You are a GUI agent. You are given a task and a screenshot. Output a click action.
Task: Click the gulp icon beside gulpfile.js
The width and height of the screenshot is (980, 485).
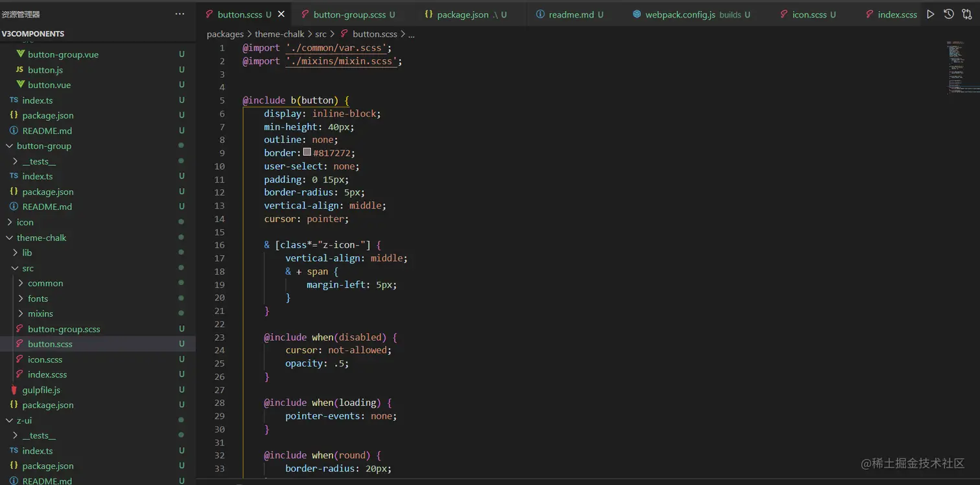[x=14, y=390]
